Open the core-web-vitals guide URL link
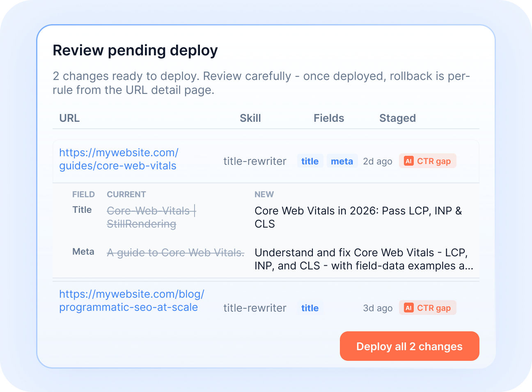 (x=119, y=159)
